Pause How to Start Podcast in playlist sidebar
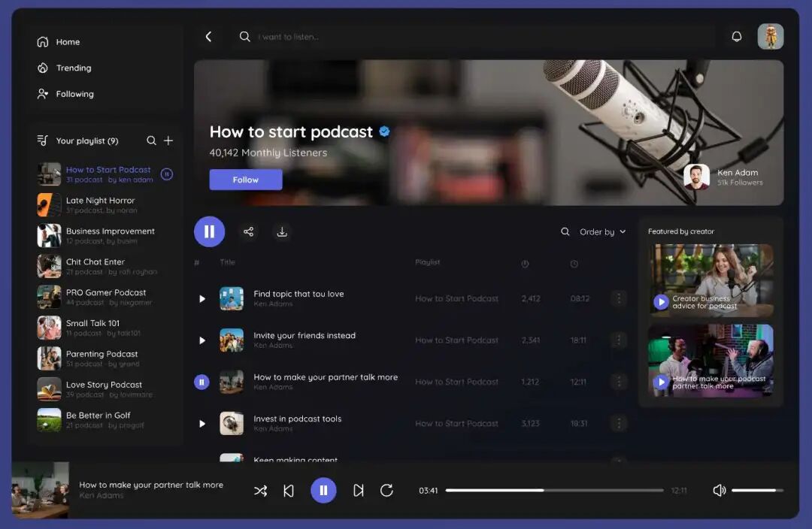The height and width of the screenshot is (529, 812). click(167, 174)
